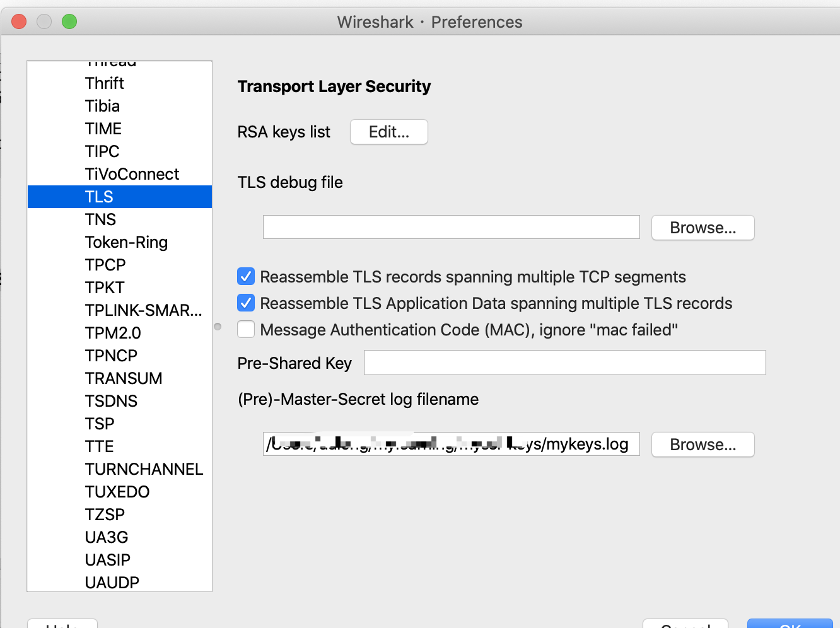Browse for a TLS debug file
The height and width of the screenshot is (628, 840).
point(703,228)
